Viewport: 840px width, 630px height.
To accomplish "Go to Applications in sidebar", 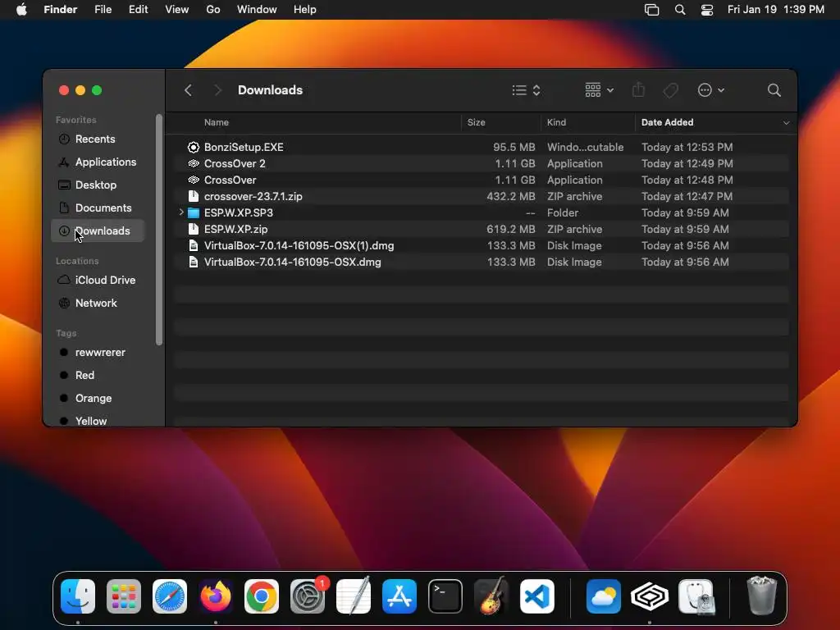I will click(98, 162).
